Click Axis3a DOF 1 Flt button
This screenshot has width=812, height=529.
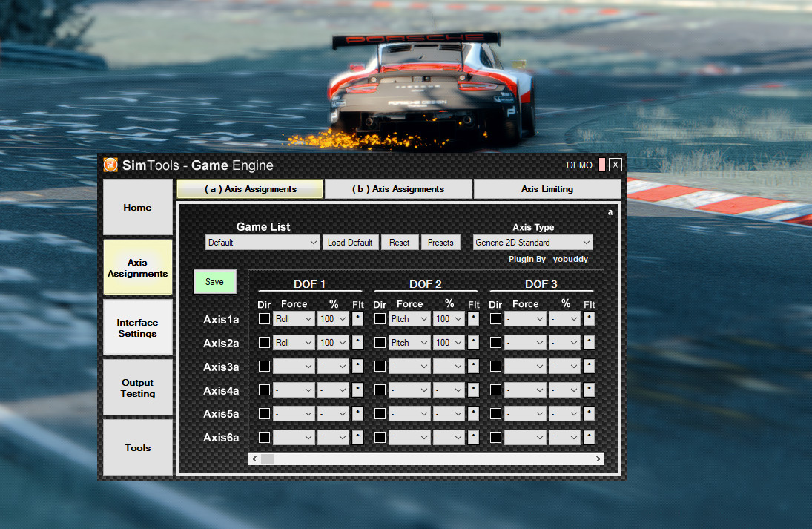[358, 367]
